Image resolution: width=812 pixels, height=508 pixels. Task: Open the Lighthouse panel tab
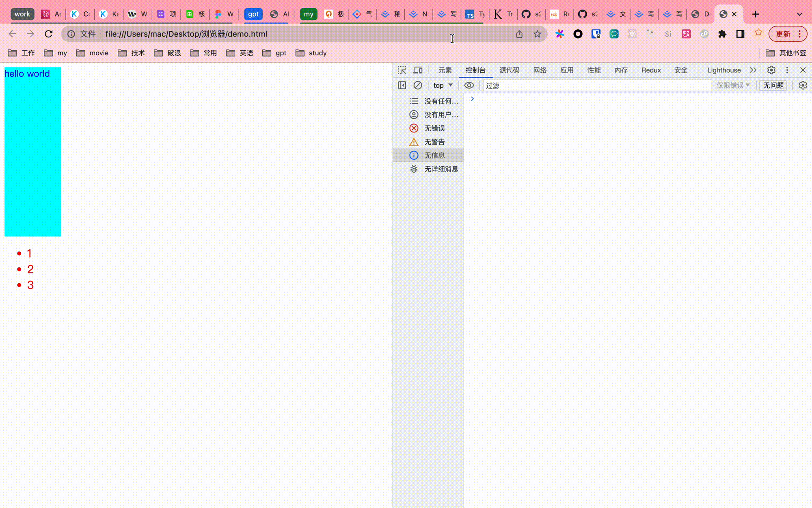(724, 70)
